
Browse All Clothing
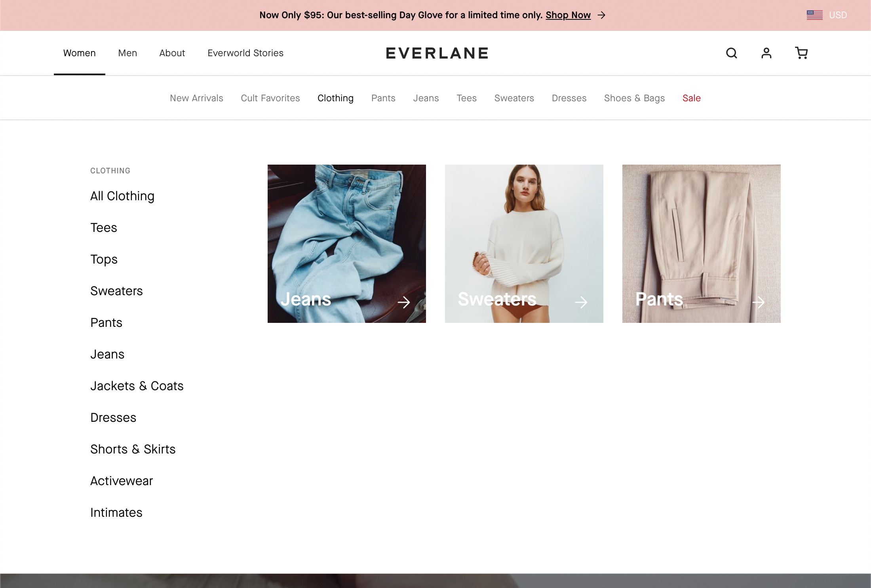pyautogui.click(x=122, y=195)
